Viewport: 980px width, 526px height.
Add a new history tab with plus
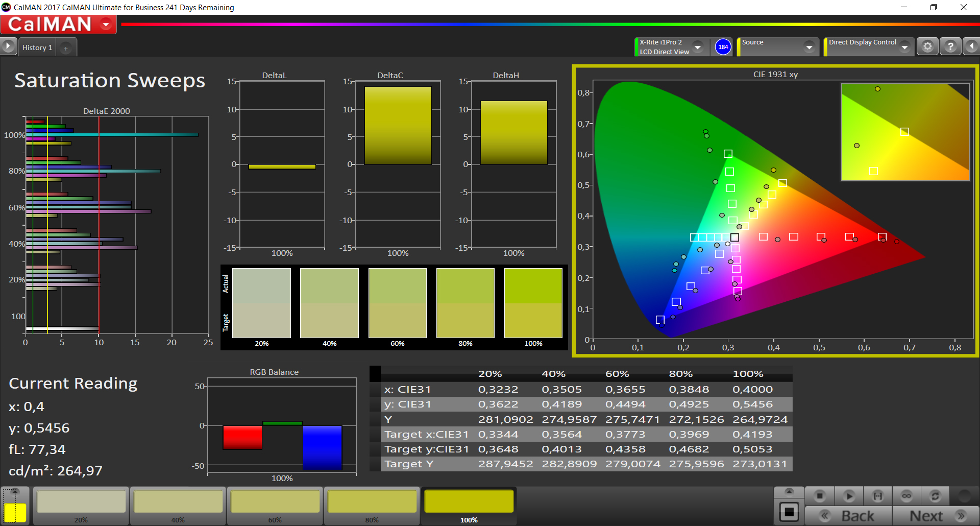pyautogui.click(x=65, y=48)
